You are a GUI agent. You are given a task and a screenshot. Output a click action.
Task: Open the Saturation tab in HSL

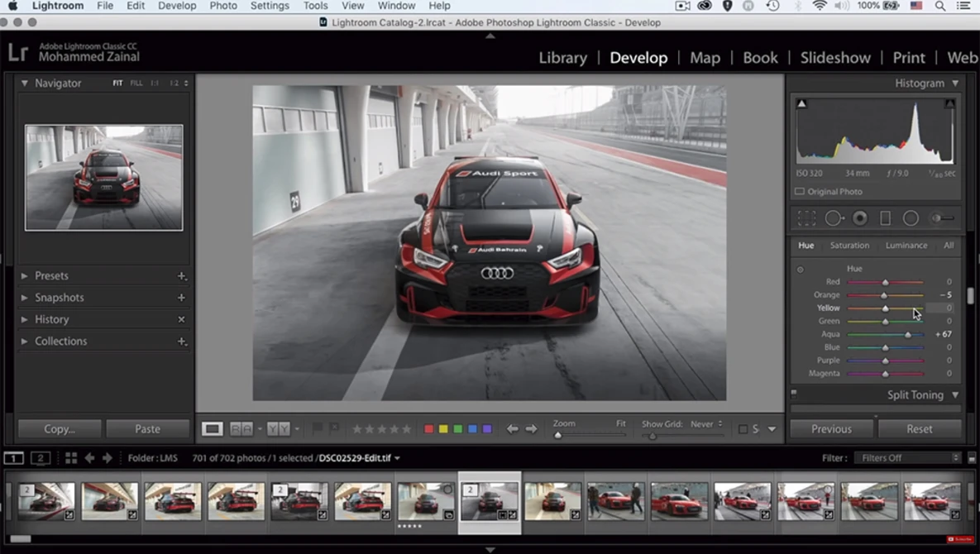(849, 246)
